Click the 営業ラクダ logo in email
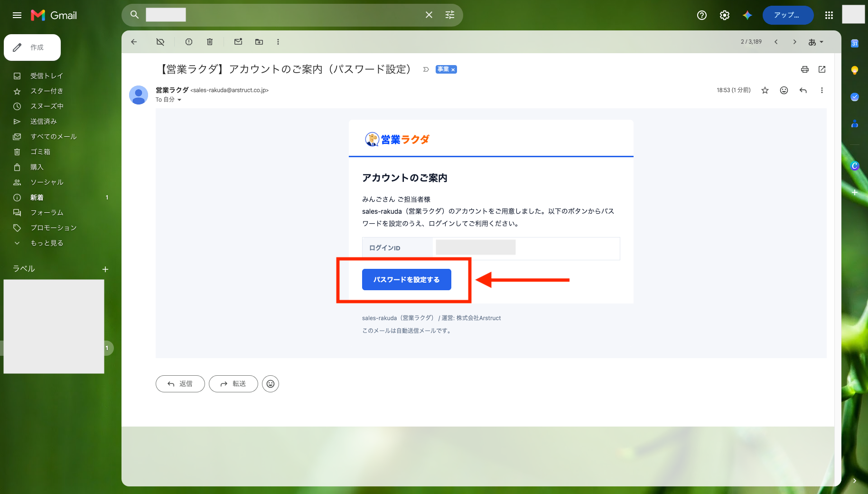 point(397,140)
